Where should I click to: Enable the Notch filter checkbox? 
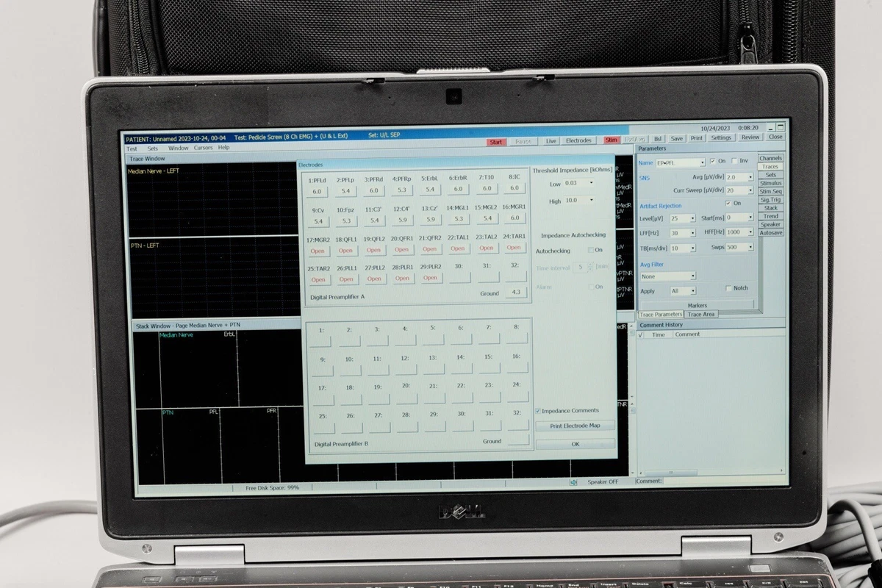pos(728,288)
